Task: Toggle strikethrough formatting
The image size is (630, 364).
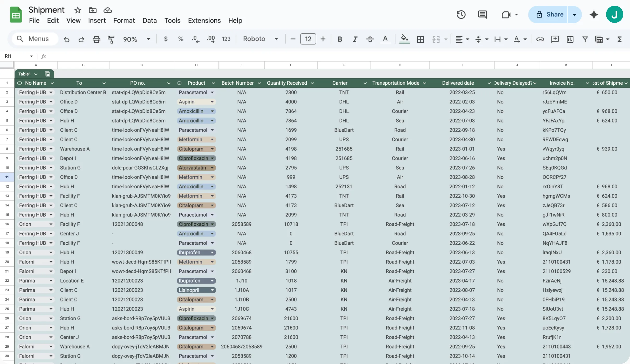Action: pyautogui.click(x=370, y=39)
